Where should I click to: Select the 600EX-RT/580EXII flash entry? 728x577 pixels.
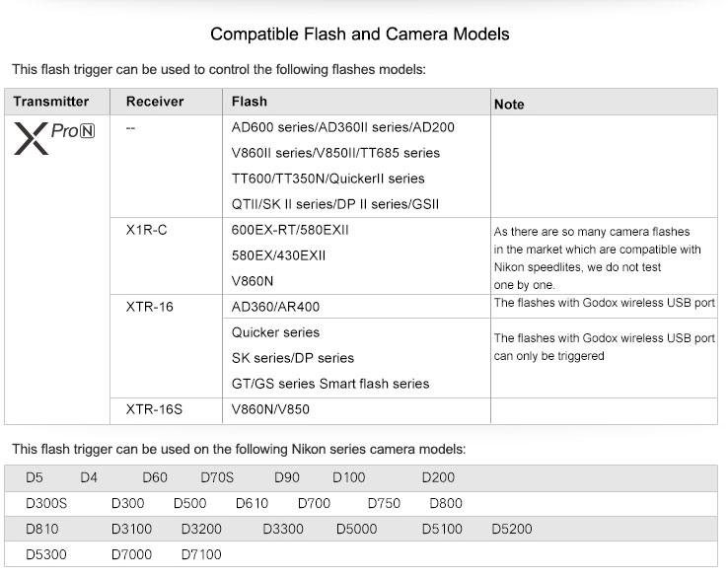point(290,230)
